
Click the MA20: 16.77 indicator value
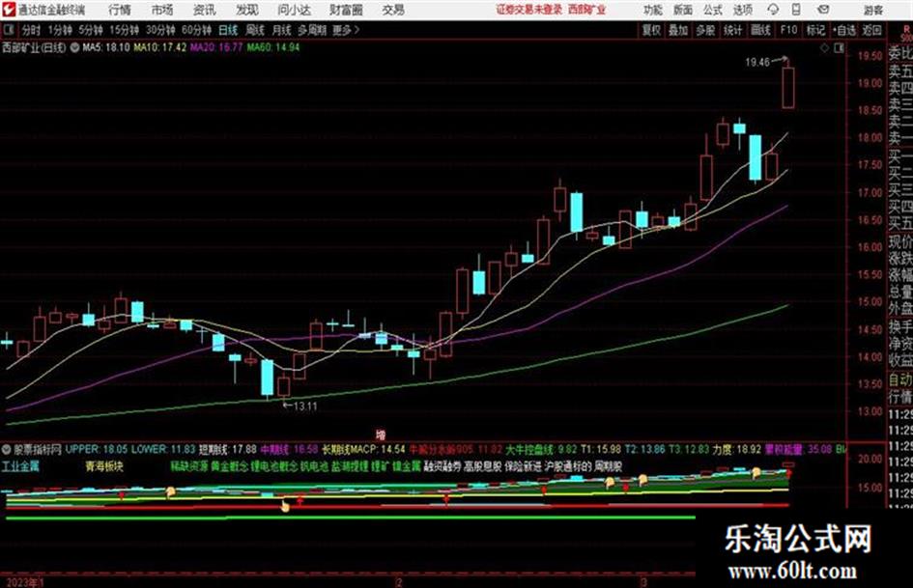(216, 47)
